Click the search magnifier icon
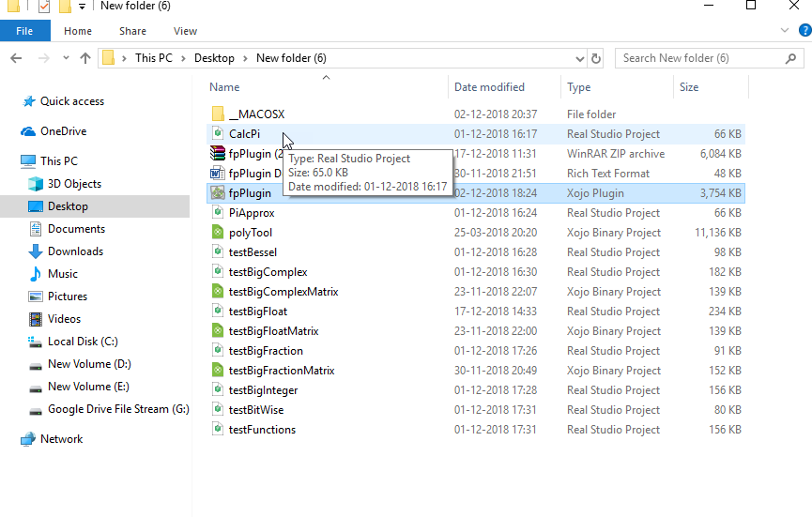 (790, 58)
